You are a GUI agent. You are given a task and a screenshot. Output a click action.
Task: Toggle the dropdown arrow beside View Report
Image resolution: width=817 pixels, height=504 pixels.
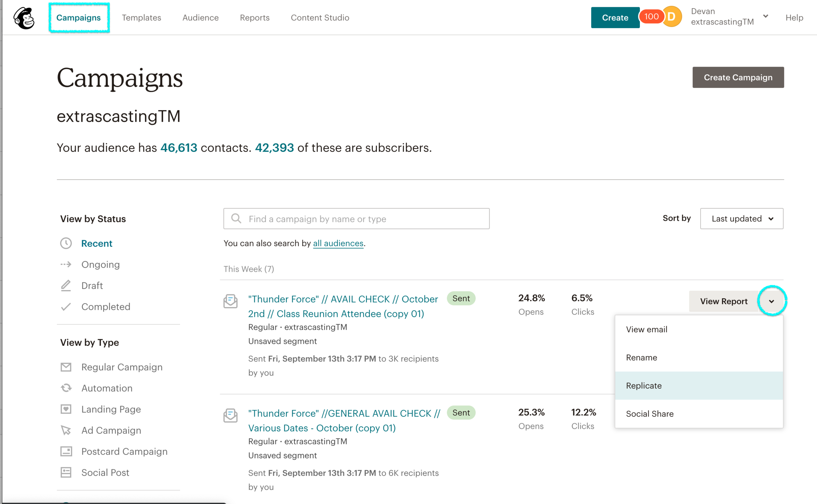click(x=771, y=301)
